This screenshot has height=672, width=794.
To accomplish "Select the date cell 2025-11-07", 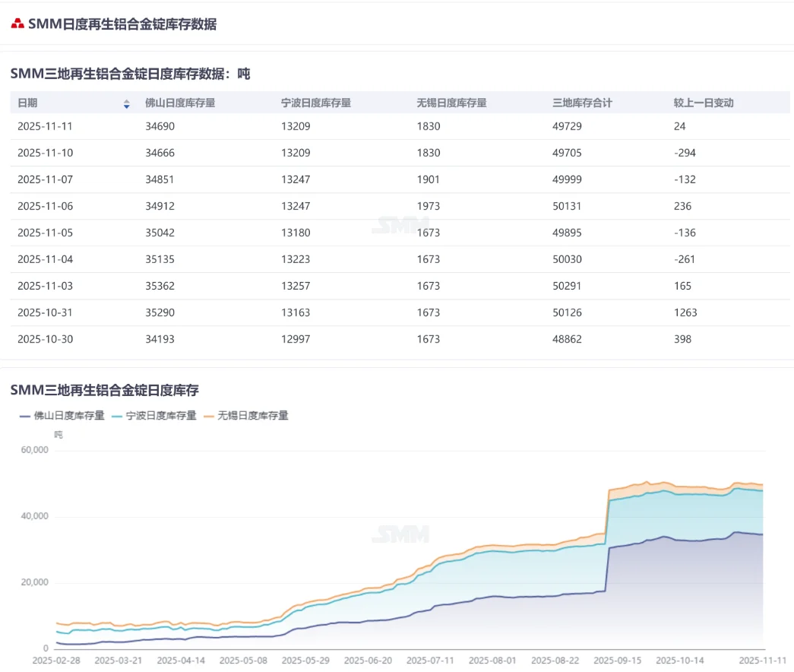I will point(45,179).
